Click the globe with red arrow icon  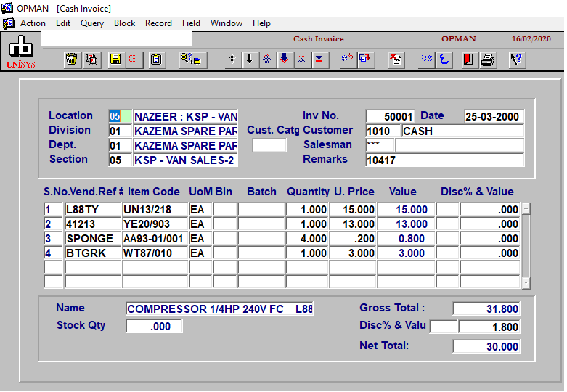pos(347,60)
